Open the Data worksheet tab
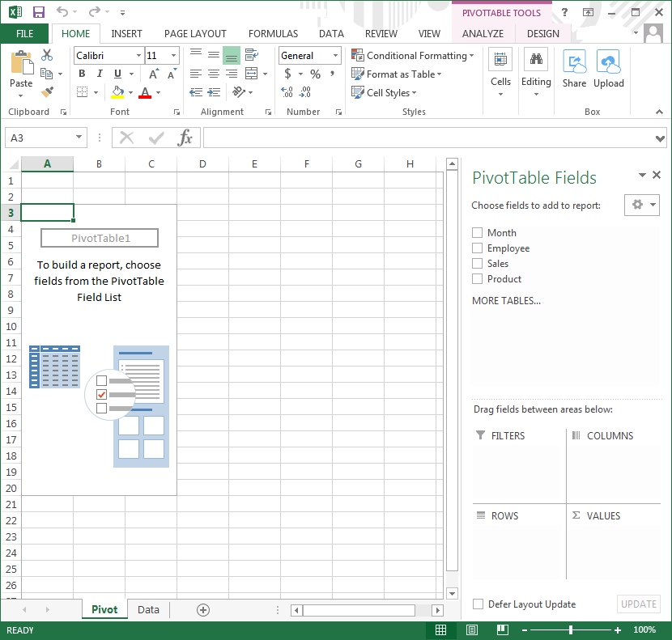Viewport: 672px width, 640px height. 148,609
